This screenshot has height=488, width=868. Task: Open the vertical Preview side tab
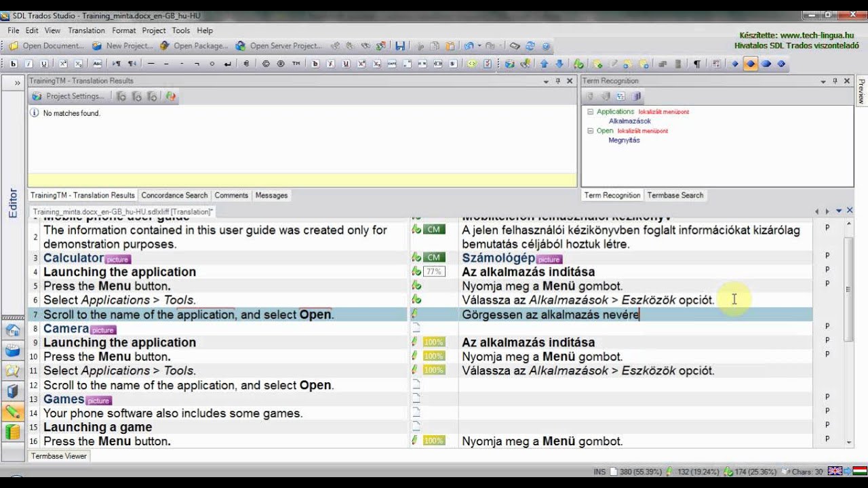tap(861, 91)
